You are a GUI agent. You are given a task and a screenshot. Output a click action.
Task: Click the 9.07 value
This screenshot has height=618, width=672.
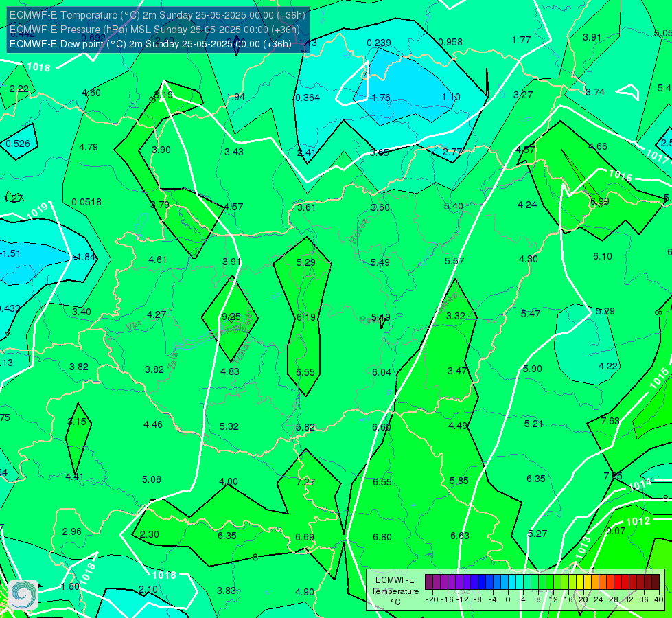tap(616, 531)
